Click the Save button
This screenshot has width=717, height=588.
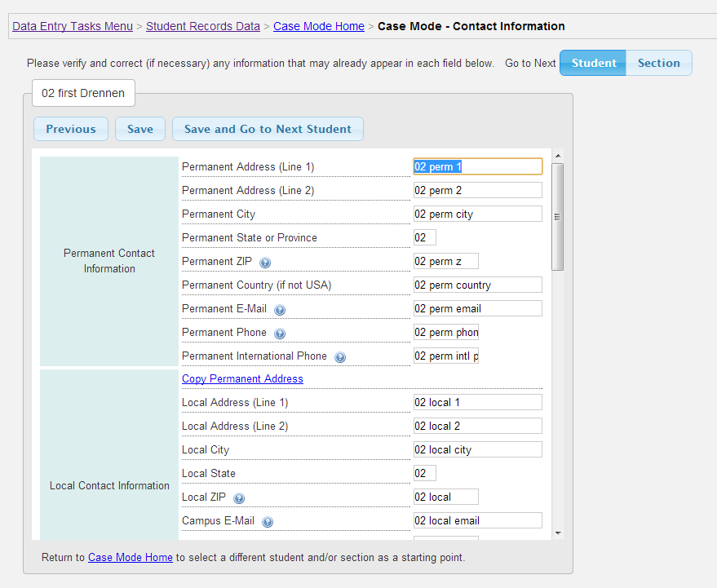(x=140, y=129)
